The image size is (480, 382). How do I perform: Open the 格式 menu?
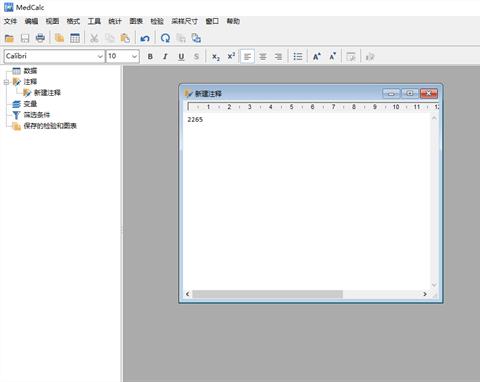point(73,21)
